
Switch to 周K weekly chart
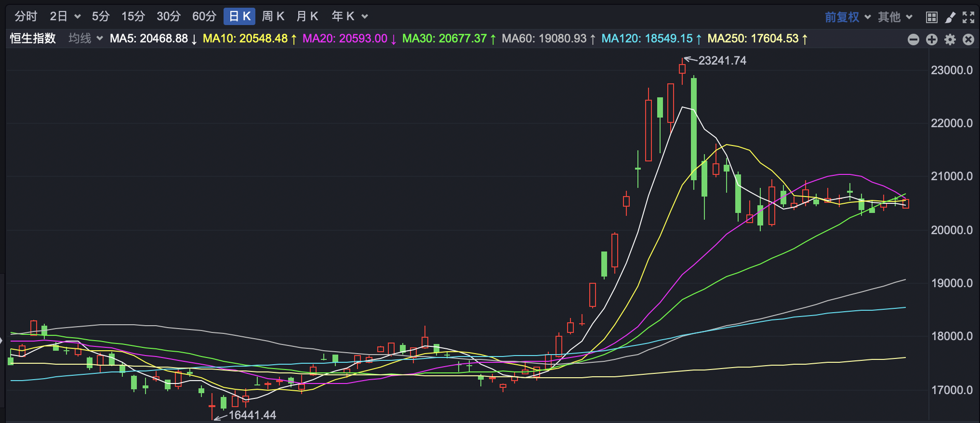click(273, 16)
